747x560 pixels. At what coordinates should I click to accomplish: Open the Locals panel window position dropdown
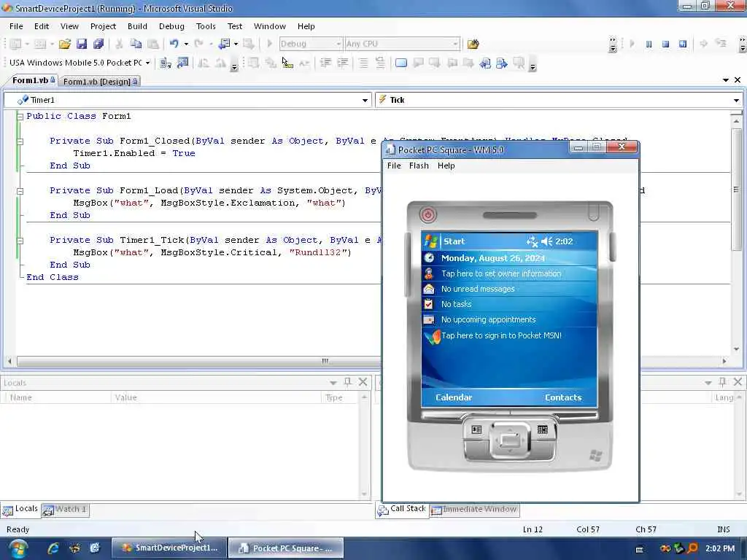[x=333, y=382]
